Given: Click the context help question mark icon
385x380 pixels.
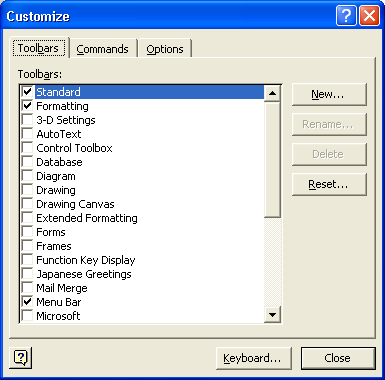Looking at the screenshot, I should tap(346, 16).
